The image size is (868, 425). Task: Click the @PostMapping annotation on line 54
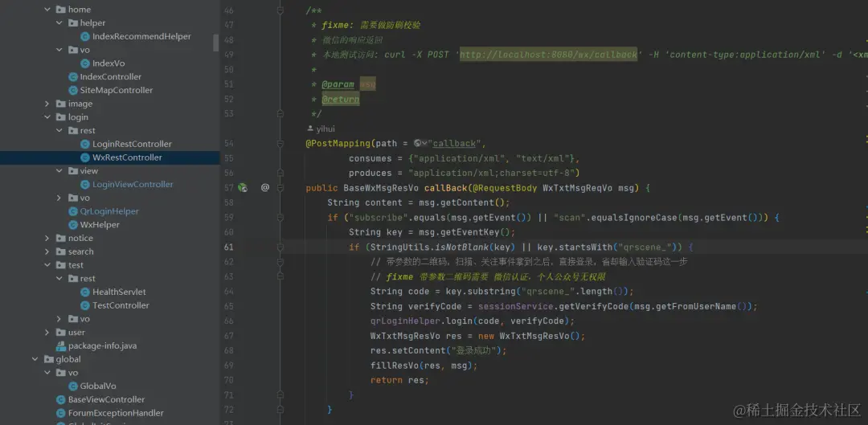click(x=338, y=143)
